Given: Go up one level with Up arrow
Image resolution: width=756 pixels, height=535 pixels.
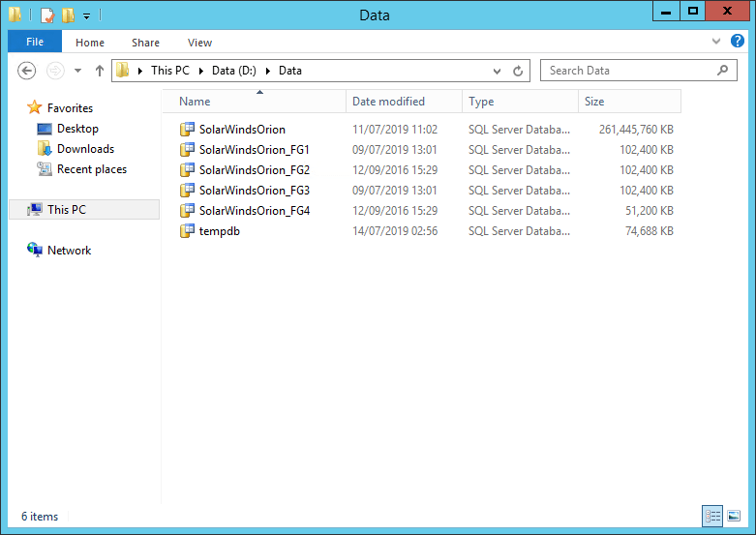Looking at the screenshot, I should (100, 71).
